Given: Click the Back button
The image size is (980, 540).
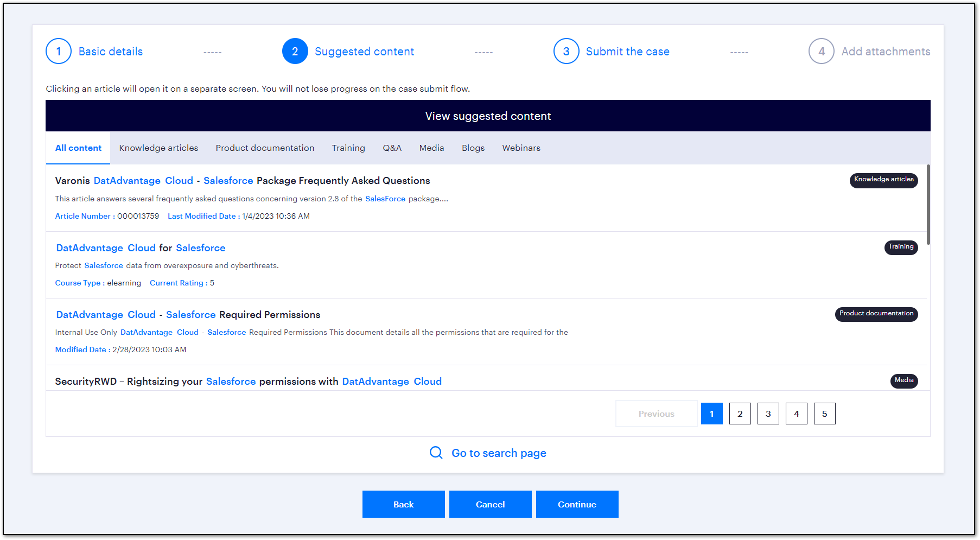Looking at the screenshot, I should coord(404,504).
